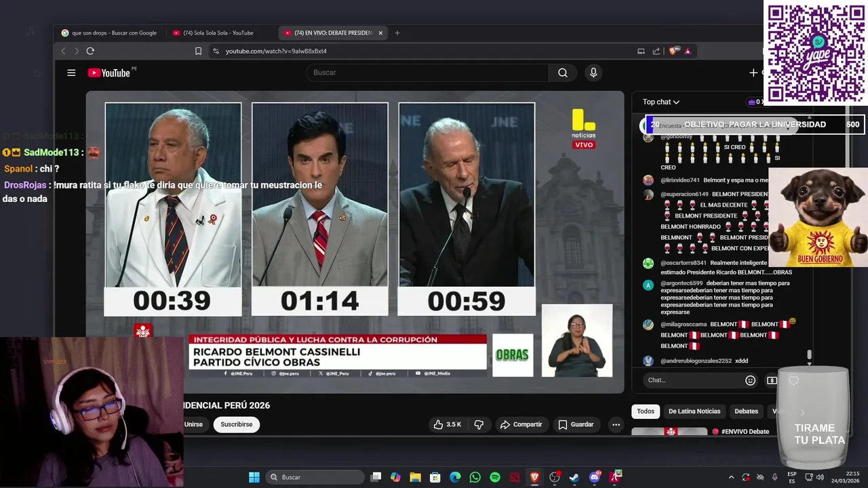This screenshot has height=488, width=868.
Task: Start voice search with the microphone icon
Action: 593,73
